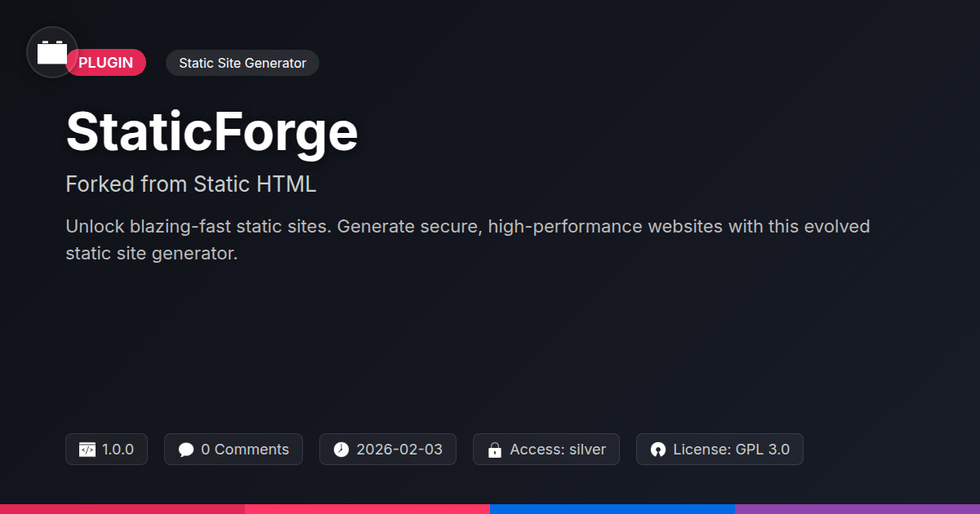Click the open source license icon
The image size is (980, 514).
coord(658,450)
